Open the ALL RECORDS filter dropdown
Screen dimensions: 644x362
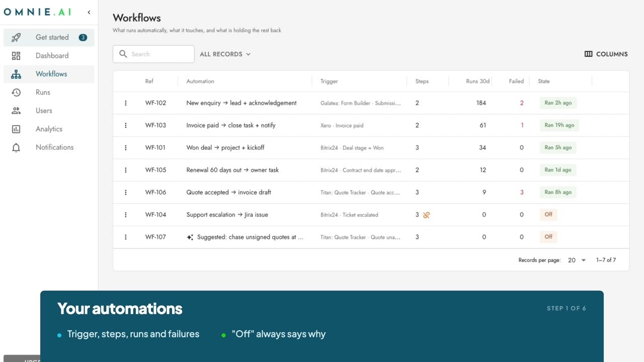[225, 54]
